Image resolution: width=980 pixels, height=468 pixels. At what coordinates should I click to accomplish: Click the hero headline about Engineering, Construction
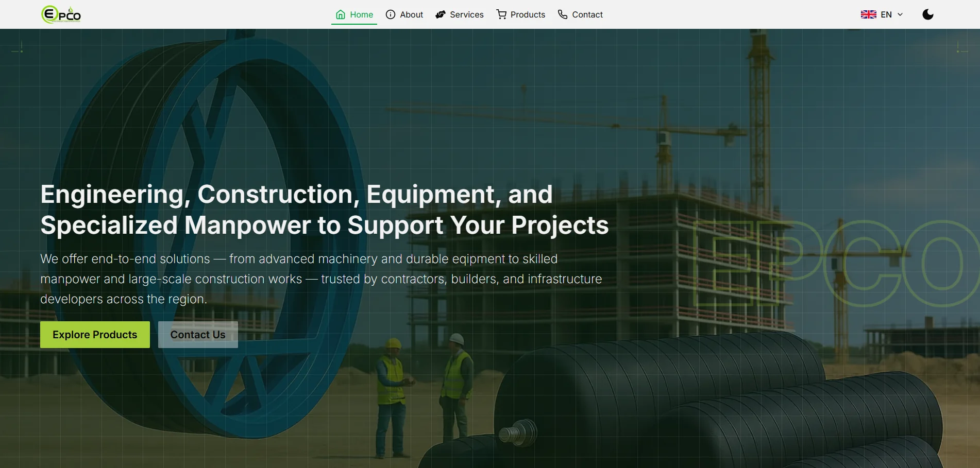pyautogui.click(x=325, y=210)
